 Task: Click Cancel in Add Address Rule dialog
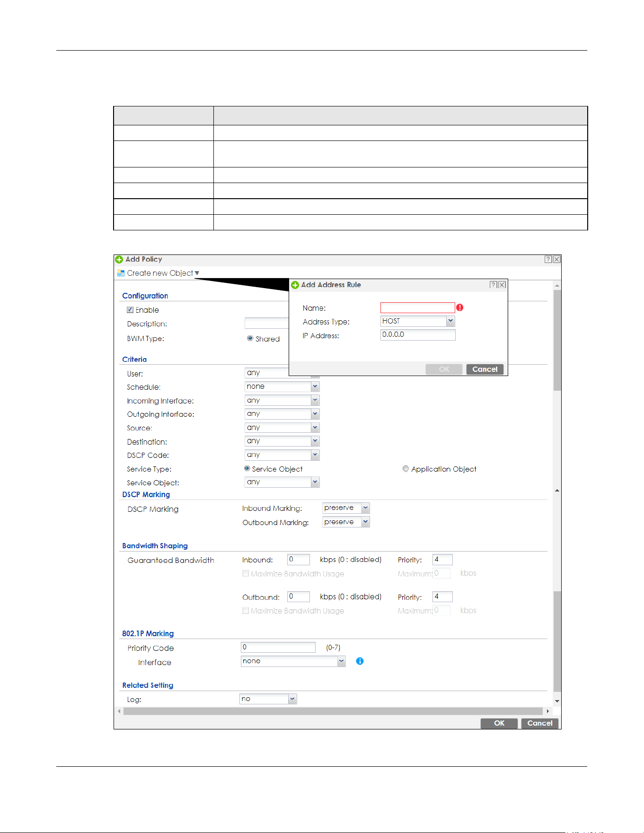point(485,369)
